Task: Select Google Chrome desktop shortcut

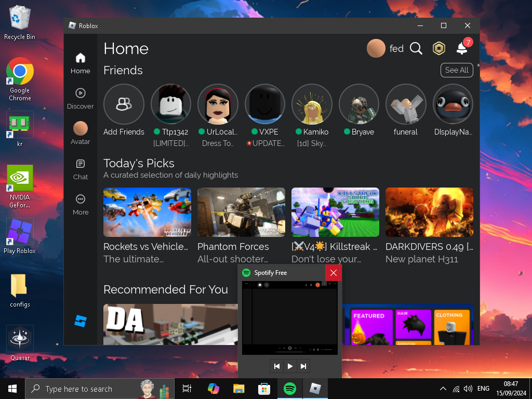Action: (x=20, y=79)
